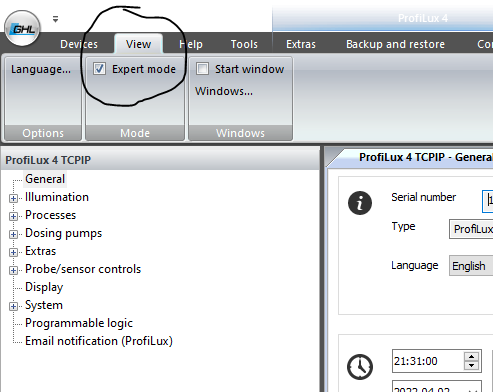Select Processes in the tree
The width and height of the screenshot is (493, 392).
click(x=51, y=215)
